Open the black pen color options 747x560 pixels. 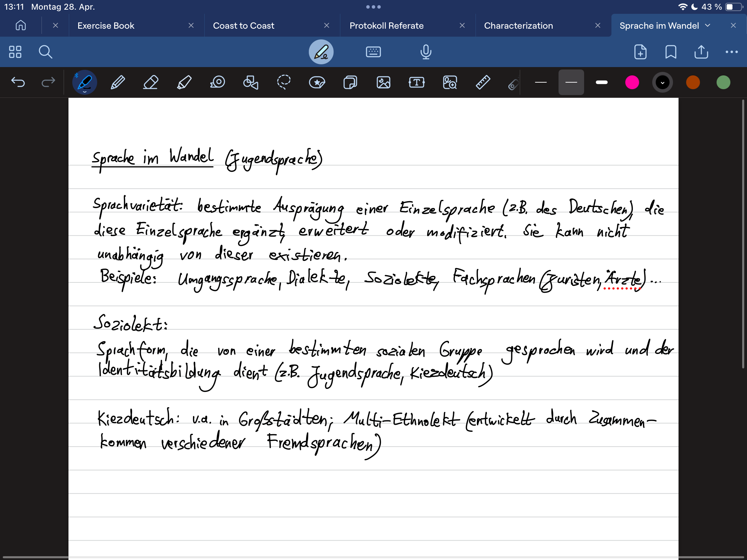click(x=663, y=82)
